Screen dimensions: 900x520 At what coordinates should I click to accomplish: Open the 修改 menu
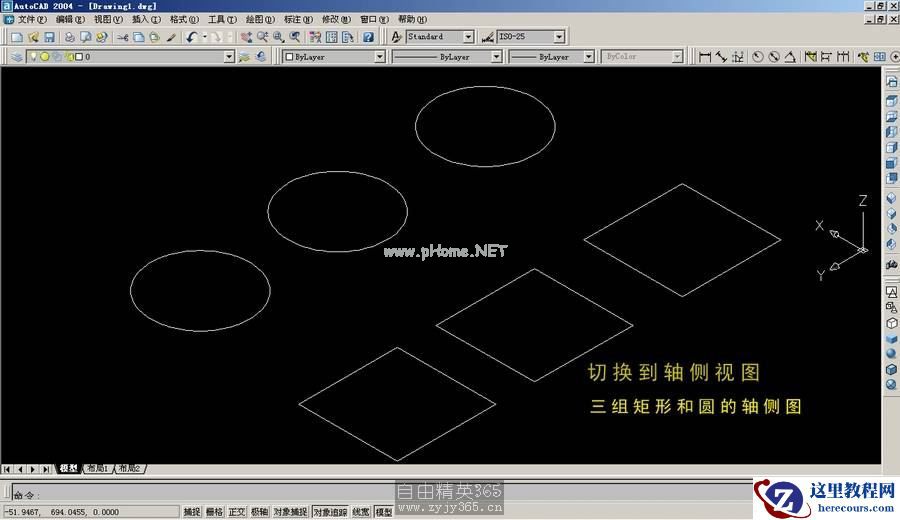(x=336, y=20)
